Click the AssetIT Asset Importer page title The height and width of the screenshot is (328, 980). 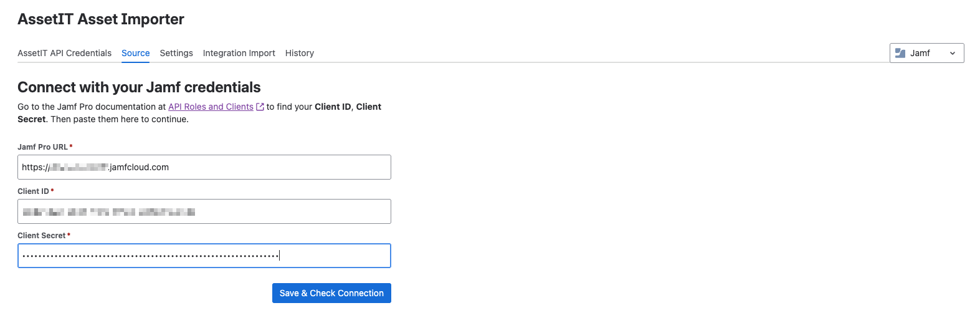point(101,19)
